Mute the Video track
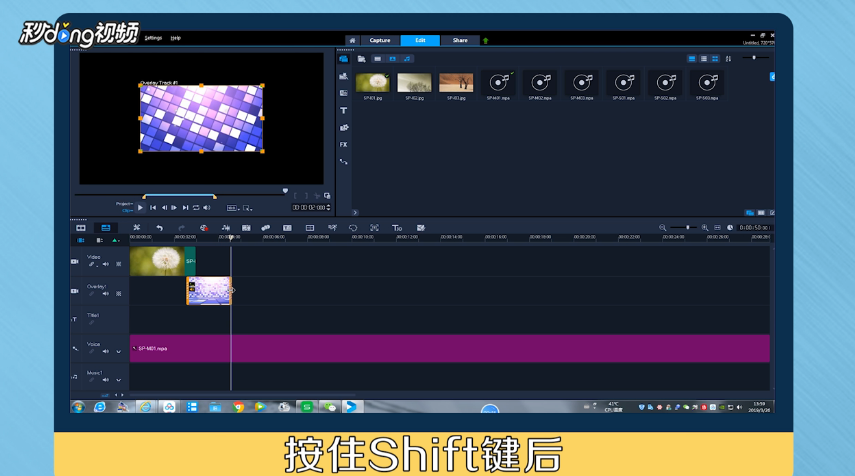Image resolution: width=855 pixels, height=476 pixels. (106, 264)
